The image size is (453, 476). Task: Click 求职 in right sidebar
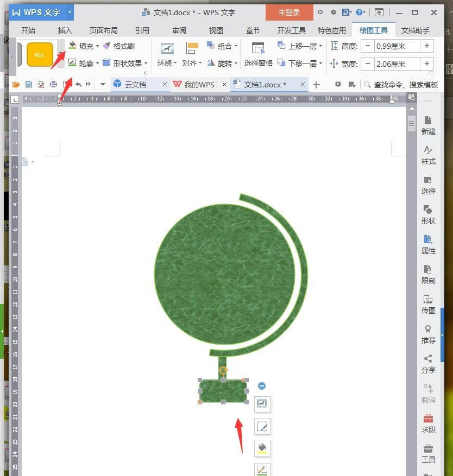(428, 424)
